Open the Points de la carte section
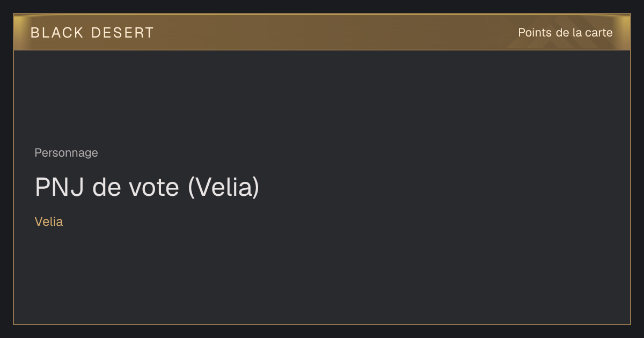The image size is (644, 338). [565, 33]
